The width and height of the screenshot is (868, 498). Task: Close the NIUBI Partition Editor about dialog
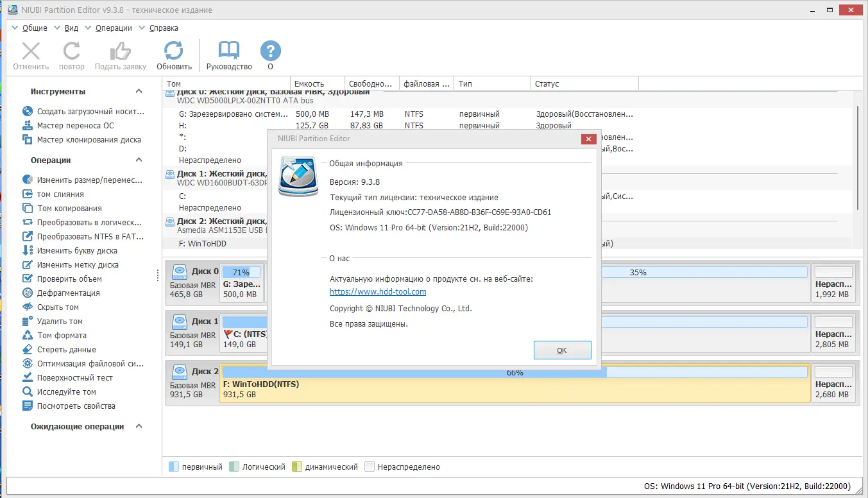point(588,139)
